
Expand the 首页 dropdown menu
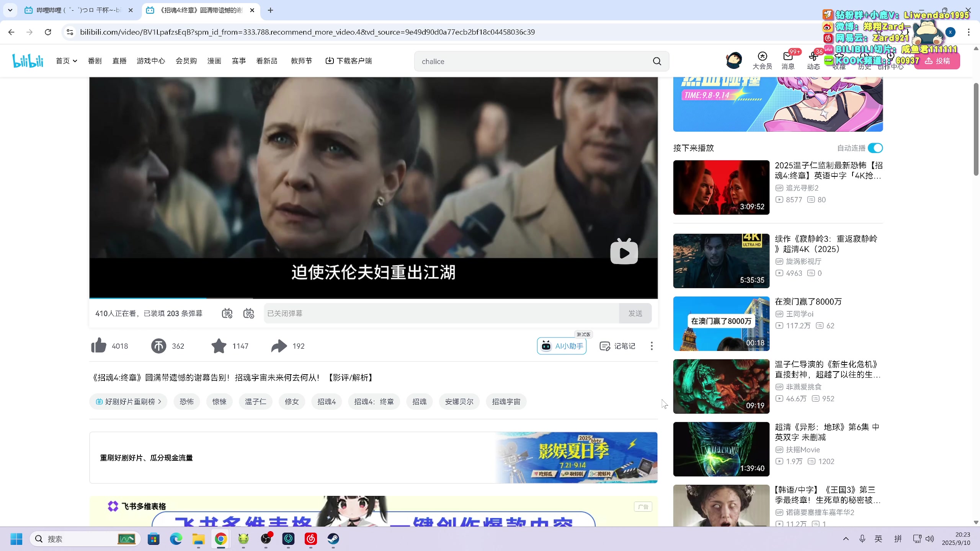pyautogui.click(x=66, y=61)
